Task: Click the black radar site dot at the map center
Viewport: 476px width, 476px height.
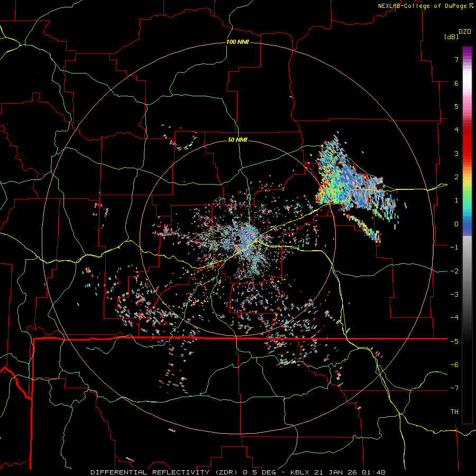Action: click(239, 238)
